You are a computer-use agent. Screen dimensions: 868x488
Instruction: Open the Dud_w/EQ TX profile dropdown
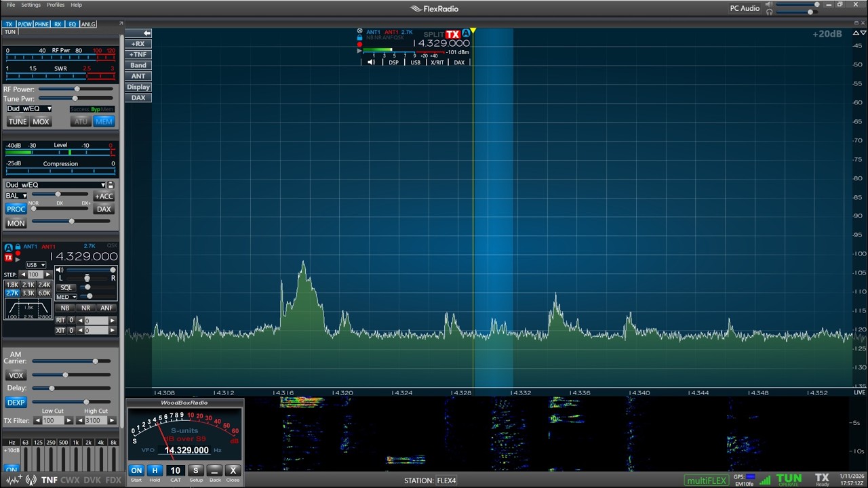point(29,108)
